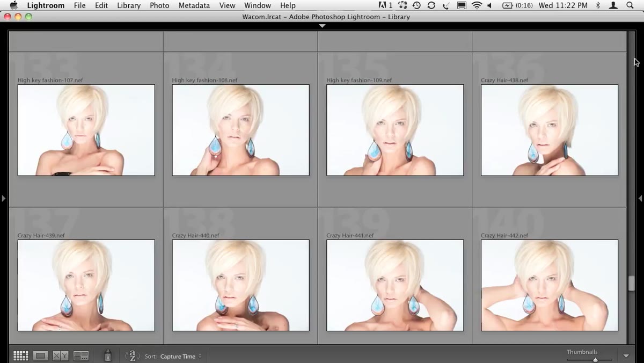Select thumbnail Crazy Hair-440.nef
The image size is (644, 363).
(x=241, y=285)
